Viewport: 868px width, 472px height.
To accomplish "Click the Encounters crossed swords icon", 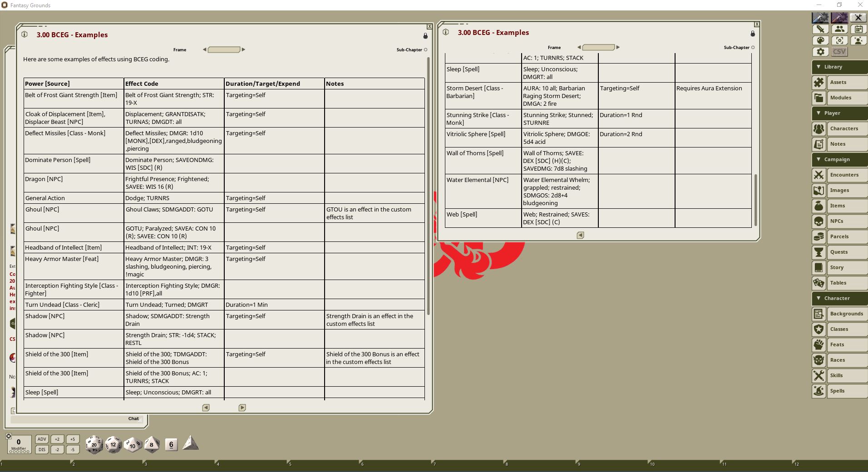I will [819, 175].
